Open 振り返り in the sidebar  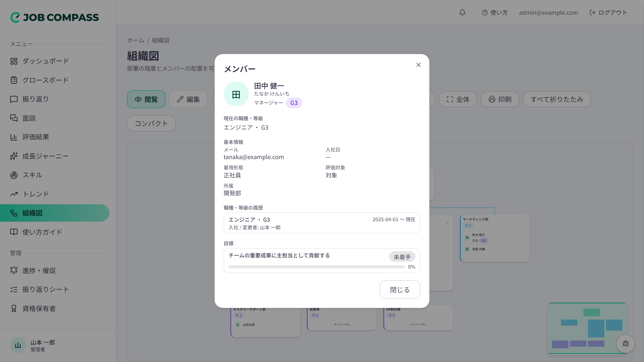pos(55,99)
